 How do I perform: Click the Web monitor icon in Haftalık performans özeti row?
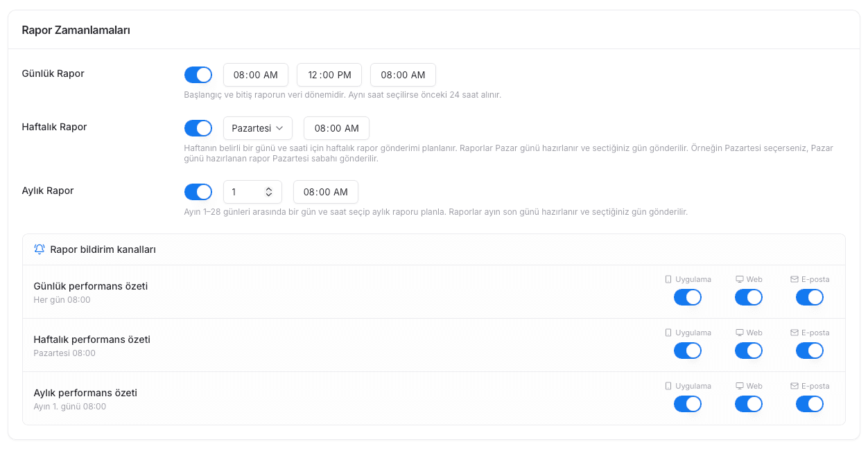pyautogui.click(x=740, y=333)
